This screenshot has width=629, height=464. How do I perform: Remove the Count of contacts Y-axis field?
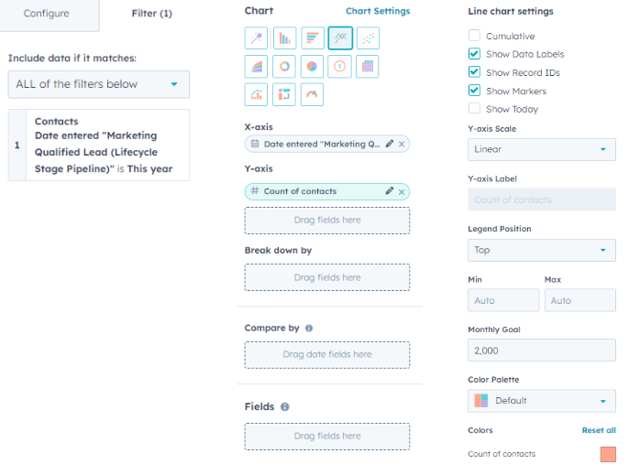pos(402,192)
